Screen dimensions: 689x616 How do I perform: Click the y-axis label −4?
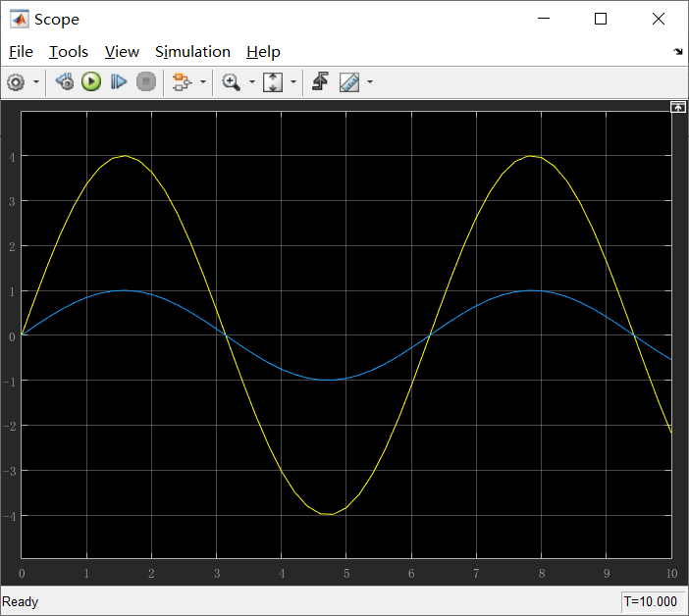click(x=9, y=517)
